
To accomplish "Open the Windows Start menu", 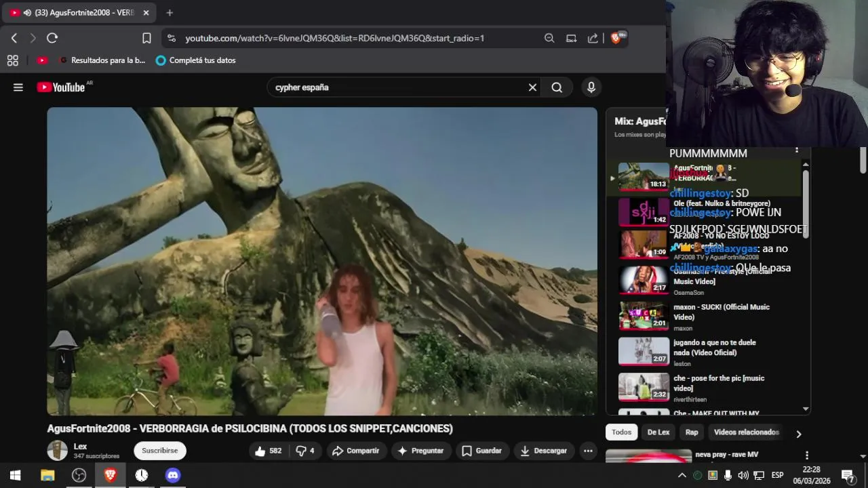I will [15, 475].
